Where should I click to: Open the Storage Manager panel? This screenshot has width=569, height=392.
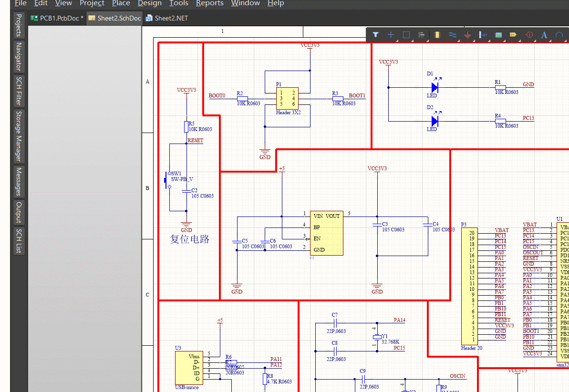click(19, 136)
